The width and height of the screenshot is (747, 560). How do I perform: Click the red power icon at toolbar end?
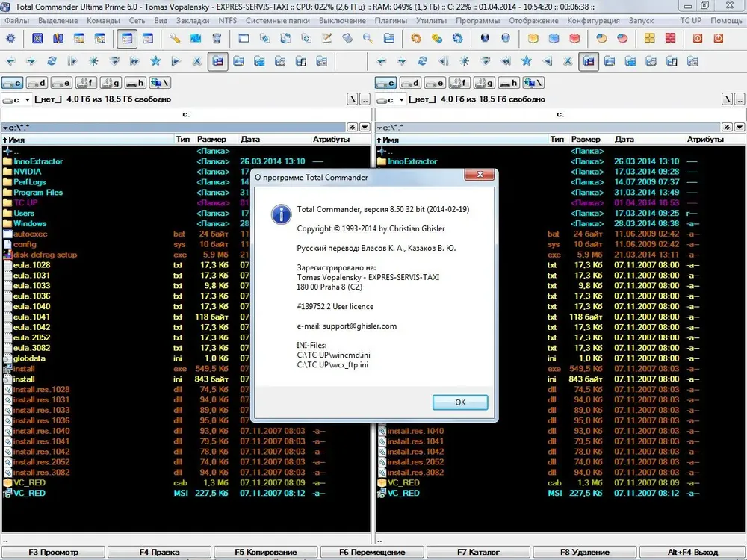point(718,39)
